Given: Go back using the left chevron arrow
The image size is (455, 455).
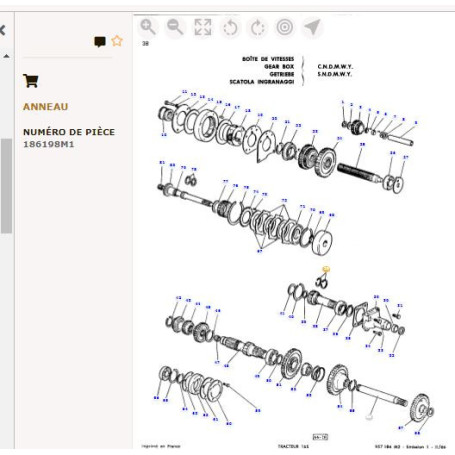Looking at the screenshot, I should (3, 30).
